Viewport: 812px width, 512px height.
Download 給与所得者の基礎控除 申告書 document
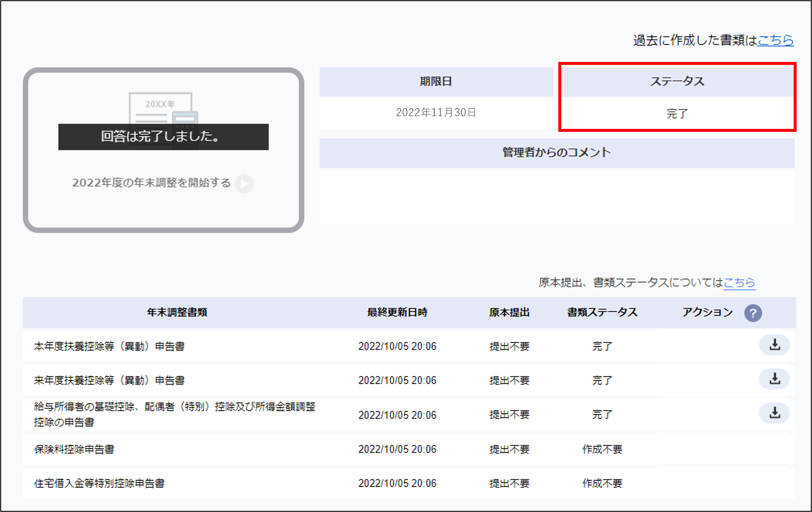[774, 413]
